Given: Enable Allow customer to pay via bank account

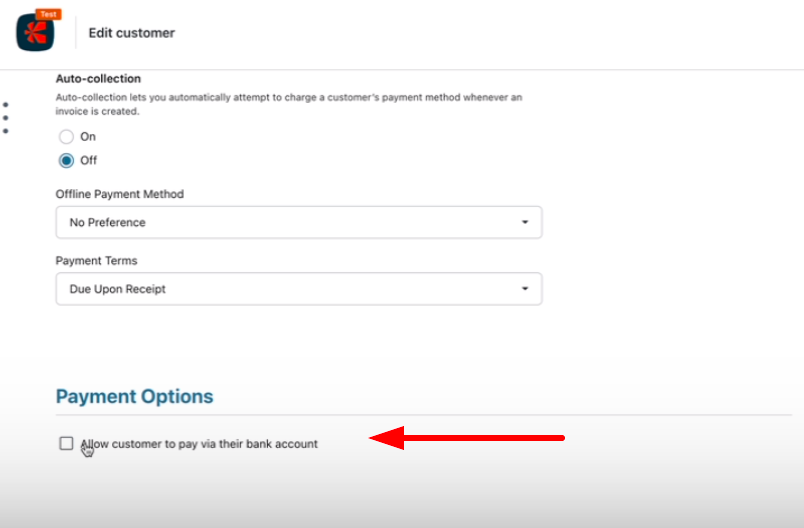Looking at the screenshot, I should pos(66,443).
